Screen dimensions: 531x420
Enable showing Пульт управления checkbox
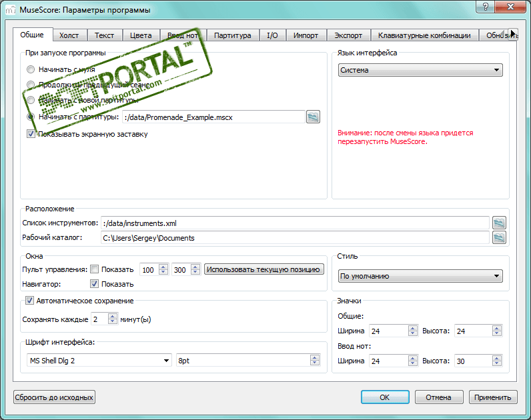coord(95,269)
